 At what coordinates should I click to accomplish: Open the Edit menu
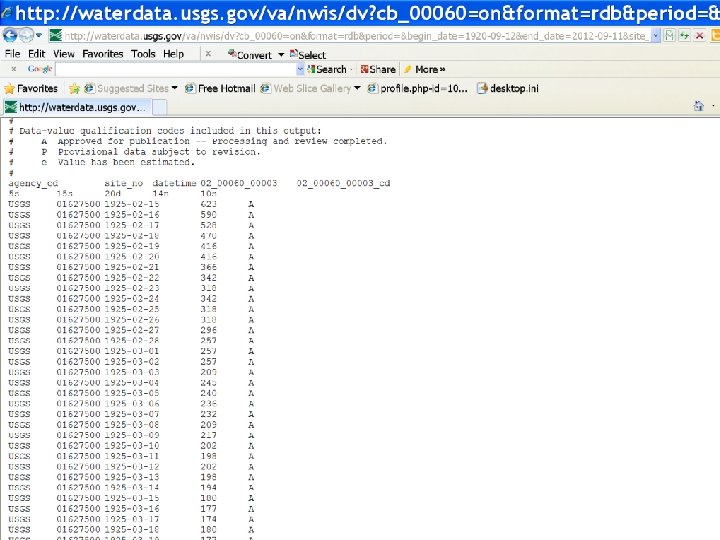click(x=37, y=54)
